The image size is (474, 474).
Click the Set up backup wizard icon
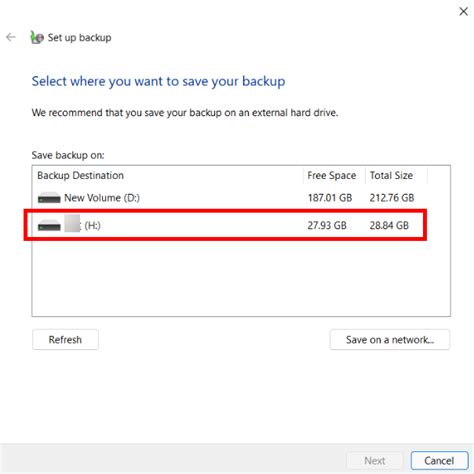tap(37, 37)
